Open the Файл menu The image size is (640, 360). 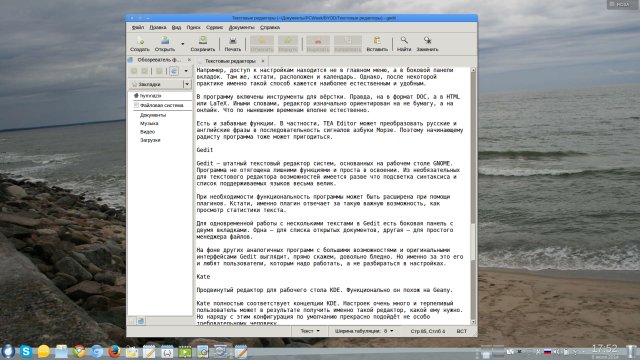[138, 27]
